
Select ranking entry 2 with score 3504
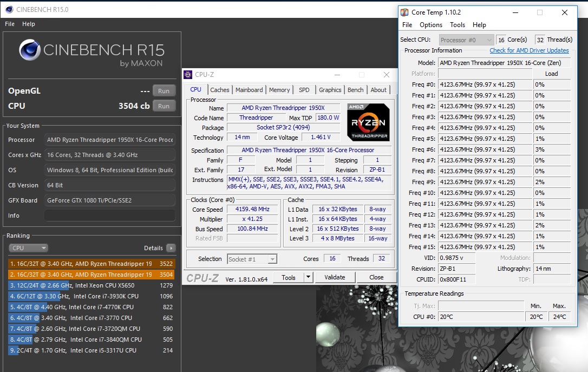pos(91,275)
